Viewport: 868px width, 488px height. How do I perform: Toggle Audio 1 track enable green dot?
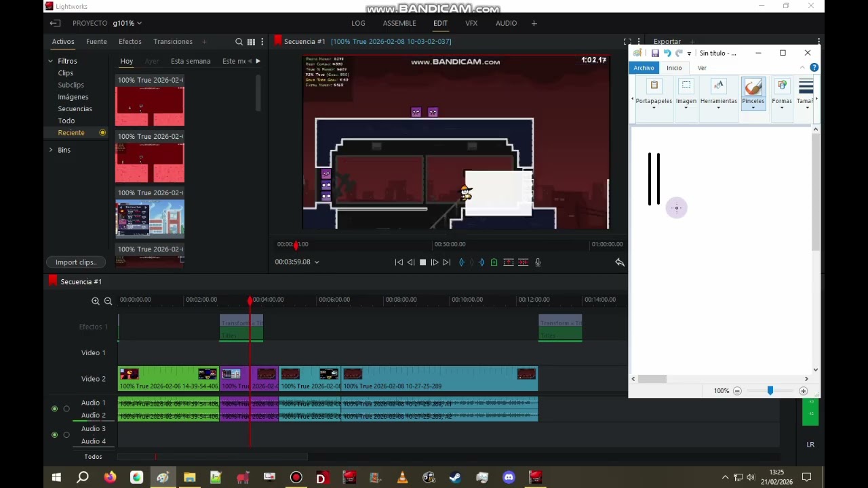[55, 409]
